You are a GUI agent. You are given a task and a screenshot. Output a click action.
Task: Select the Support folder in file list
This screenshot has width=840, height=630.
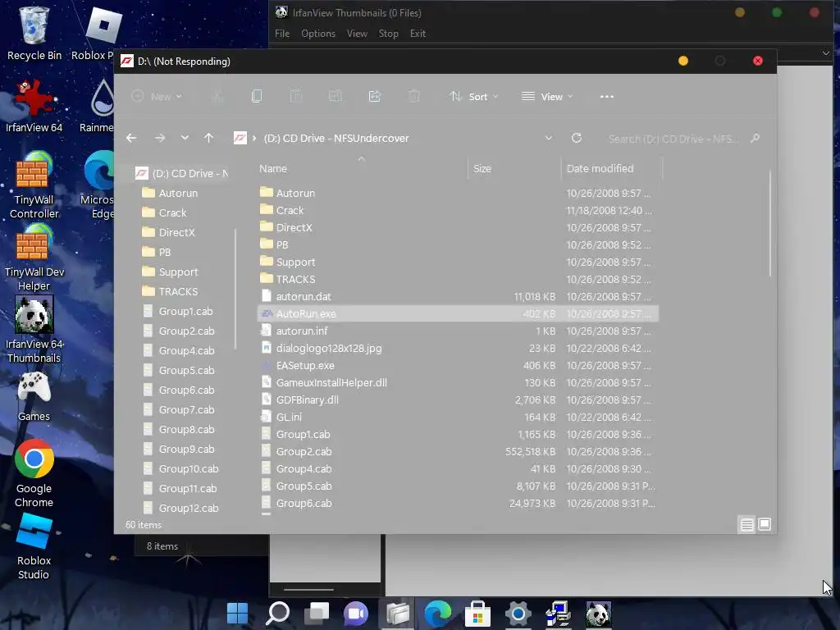tap(458, 262)
